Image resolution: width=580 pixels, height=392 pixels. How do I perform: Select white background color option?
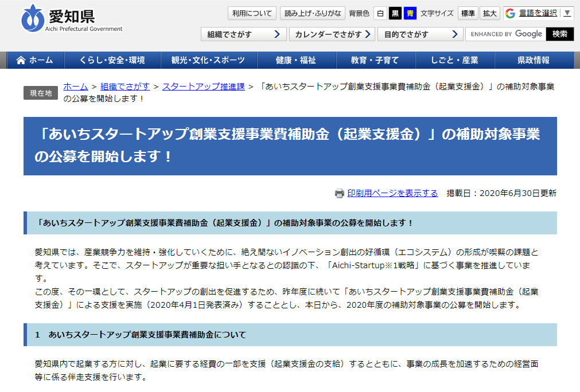pyautogui.click(x=380, y=13)
